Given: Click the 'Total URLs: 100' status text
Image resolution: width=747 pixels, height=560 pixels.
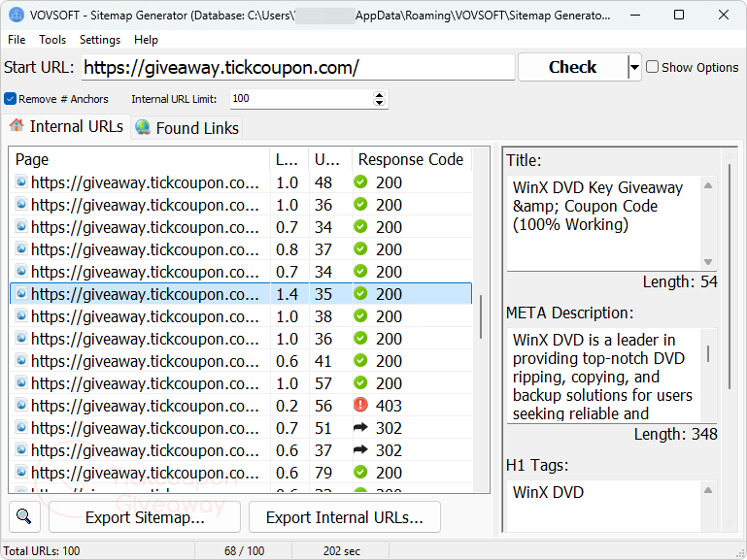Looking at the screenshot, I should (42, 551).
